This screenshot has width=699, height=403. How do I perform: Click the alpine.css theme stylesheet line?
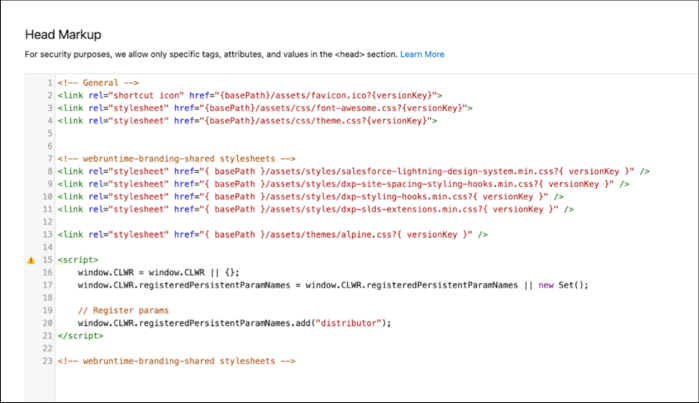(x=272, y=234)
